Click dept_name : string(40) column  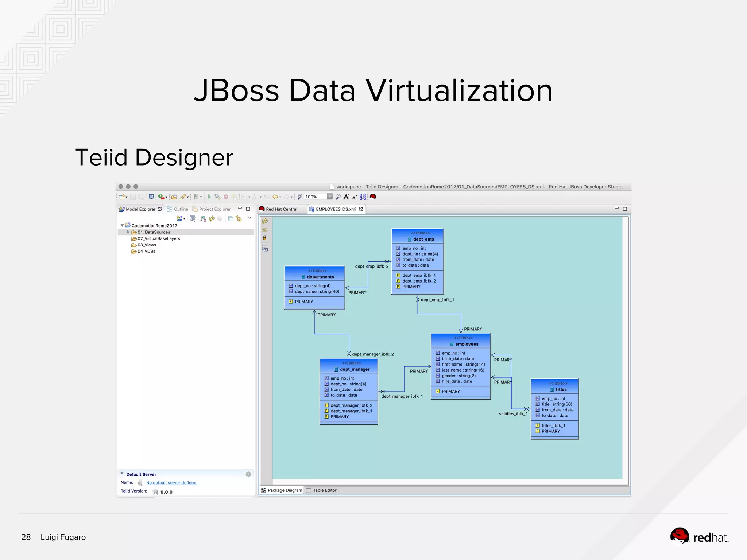tap(314, 292)
